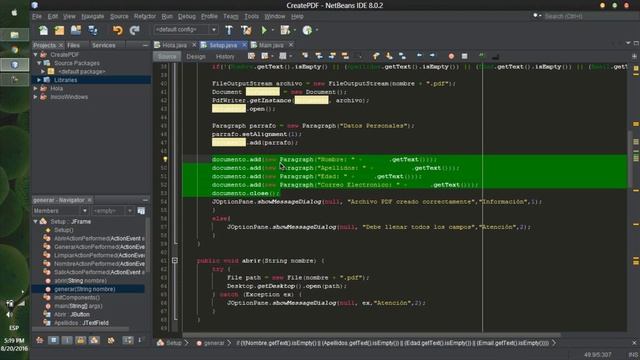Image resolution: width=640 pixels, height=360 pixels.
Task: Click the Build Project hammer icon
Action: [229, 30]
